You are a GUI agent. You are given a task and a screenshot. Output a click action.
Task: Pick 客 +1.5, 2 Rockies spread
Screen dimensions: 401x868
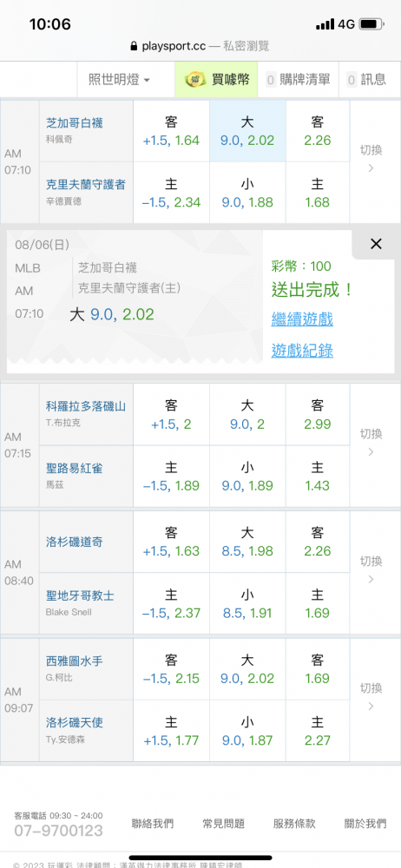[x=171, y=415]
